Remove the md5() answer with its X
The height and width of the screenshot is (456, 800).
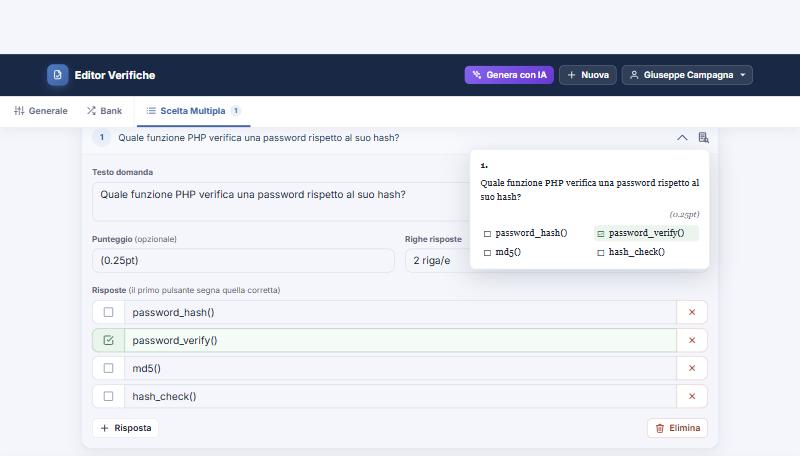[x=692, y=368]
